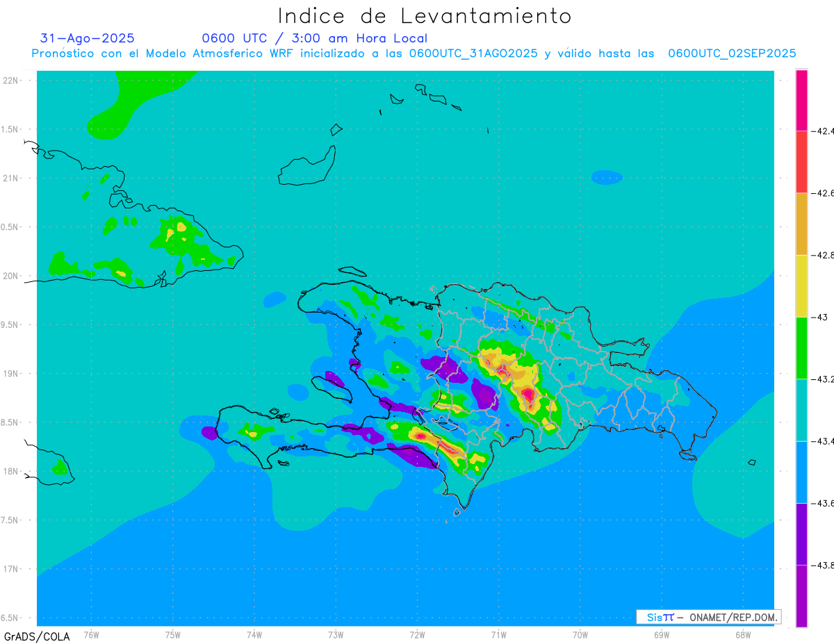834x644 pixels.
Task: Click the '76W' longitude label
Action: pos(91,635)
